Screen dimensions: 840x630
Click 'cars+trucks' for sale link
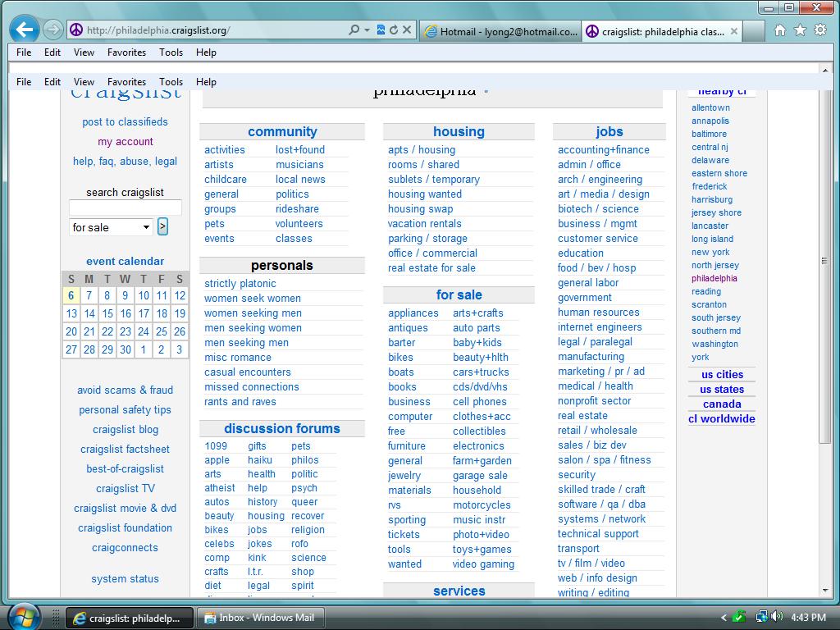481,372
